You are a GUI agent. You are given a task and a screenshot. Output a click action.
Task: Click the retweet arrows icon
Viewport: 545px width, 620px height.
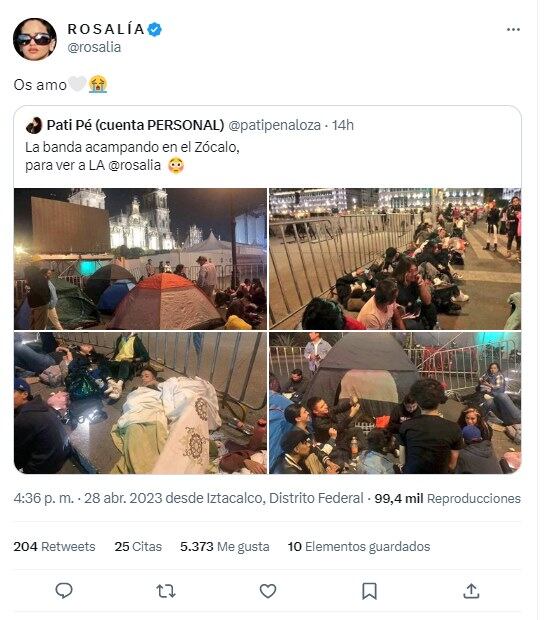tap(166, 591)
